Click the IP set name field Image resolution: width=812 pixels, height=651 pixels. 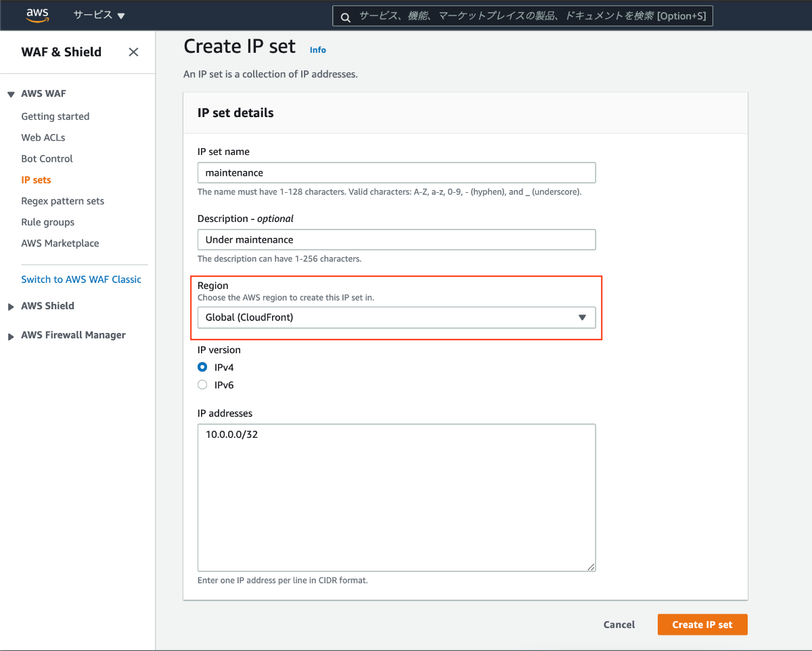click(397, 173)
